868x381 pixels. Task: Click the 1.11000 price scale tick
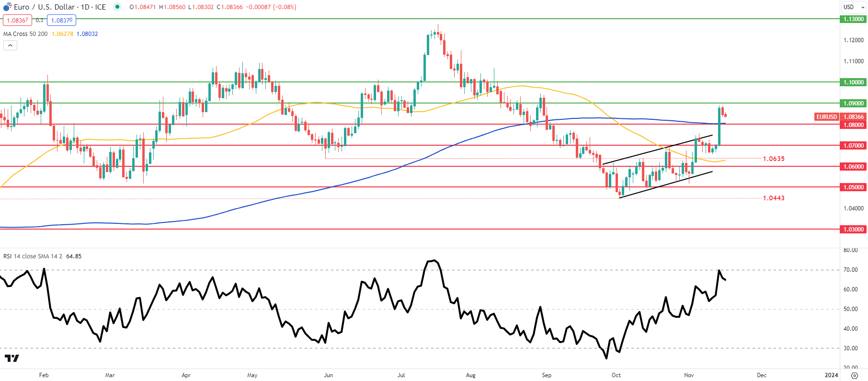coord(854,61)
